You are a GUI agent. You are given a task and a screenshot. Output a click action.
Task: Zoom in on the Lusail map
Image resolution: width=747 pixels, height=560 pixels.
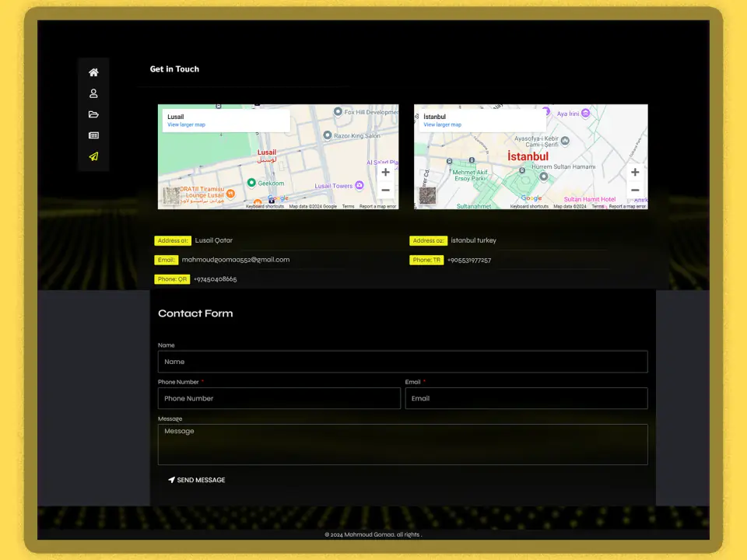pyautogui.click(x=385, y=173)
